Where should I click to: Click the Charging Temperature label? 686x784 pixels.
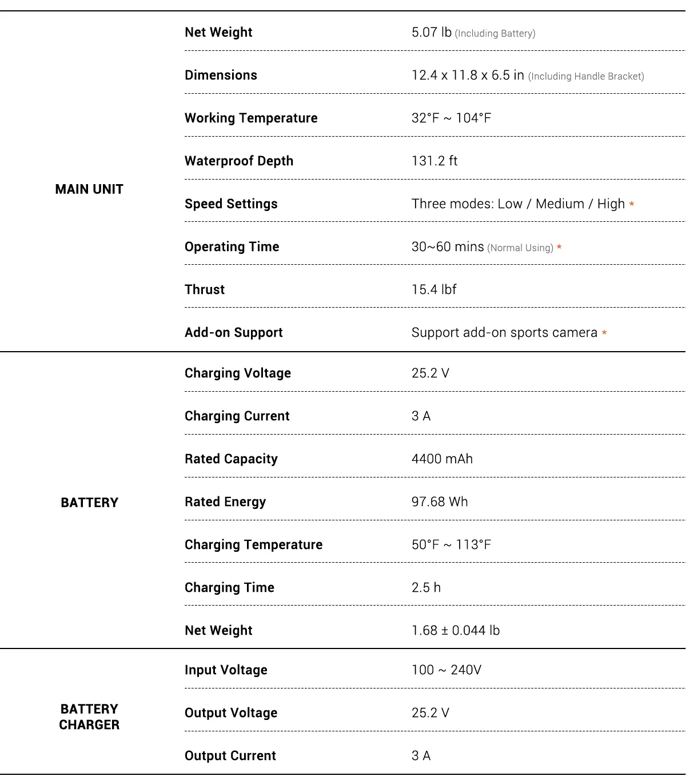click(253, 545)
